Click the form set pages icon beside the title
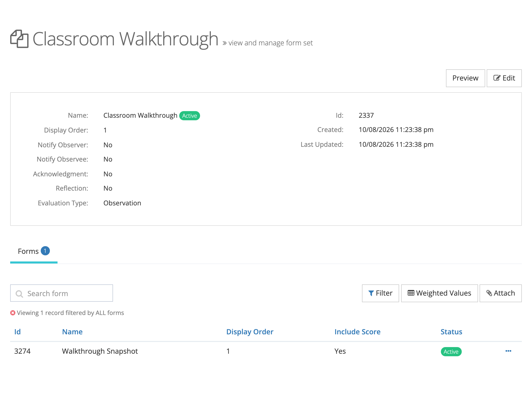This screenshot has width=532, height=396. (x=19, y=39)
